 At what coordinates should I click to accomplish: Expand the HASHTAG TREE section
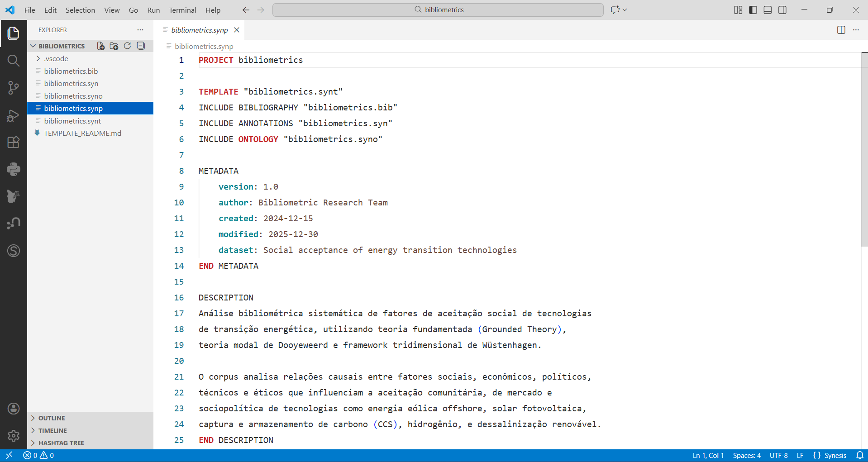point(61,443)
